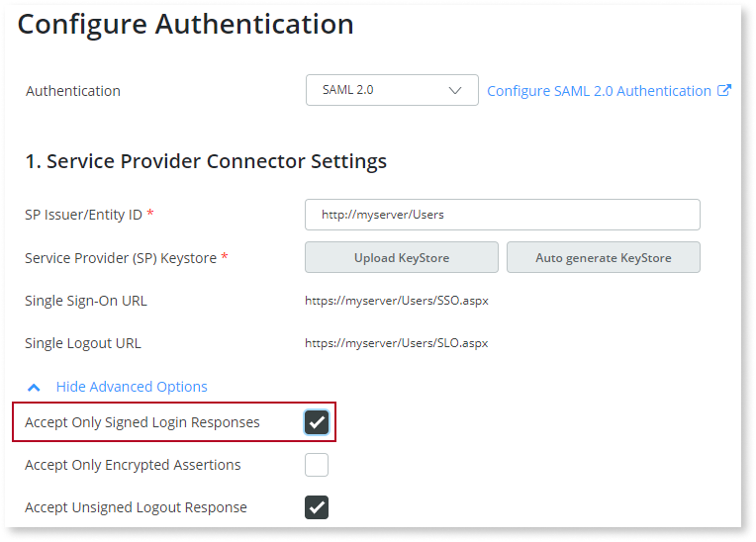The height and width of the screenshot is (542, 756).
Task: Uncheck Accept Only Signed Login Responses checkbox
Action: pyautogui.click(x=317, y=422)
